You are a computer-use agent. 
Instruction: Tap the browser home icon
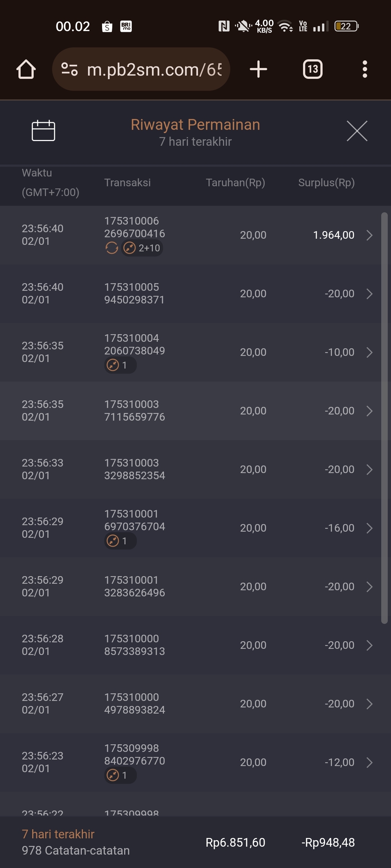tap(26, 69)
